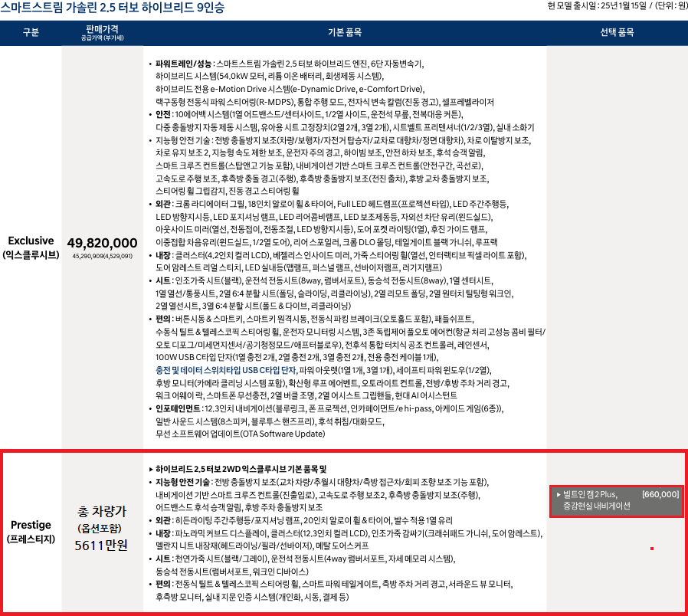Select the 빌트인 캠 2 Plus option box
This screenshot has width=688, height=616.
(x=616, y=500)
